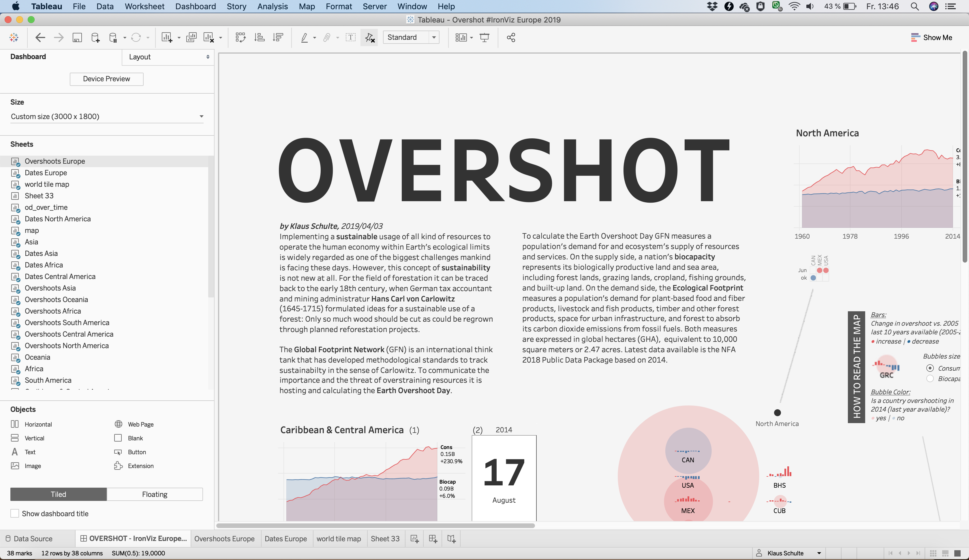
Task: Expand the Show/Hide Cards dropdown arrow
Action: [472, 38]
